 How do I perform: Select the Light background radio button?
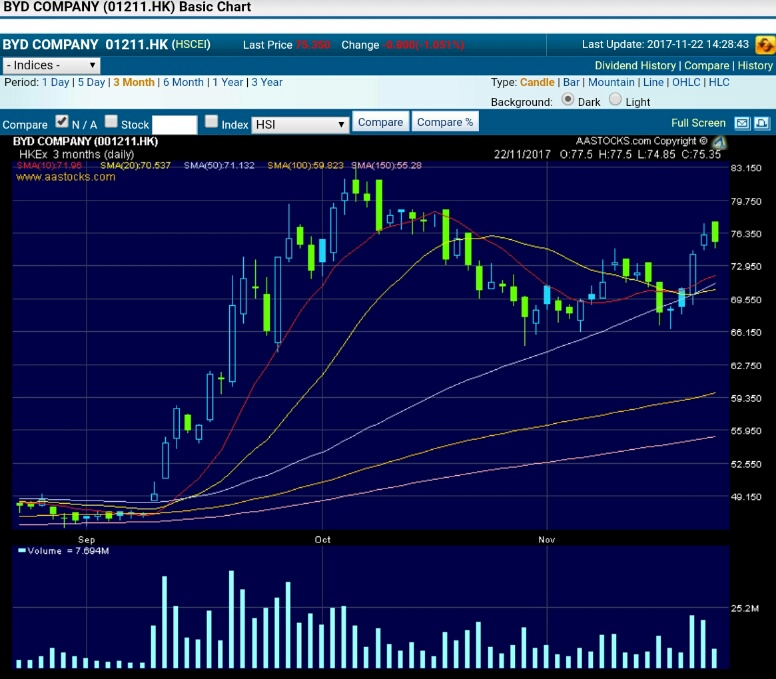click(615, 99)
